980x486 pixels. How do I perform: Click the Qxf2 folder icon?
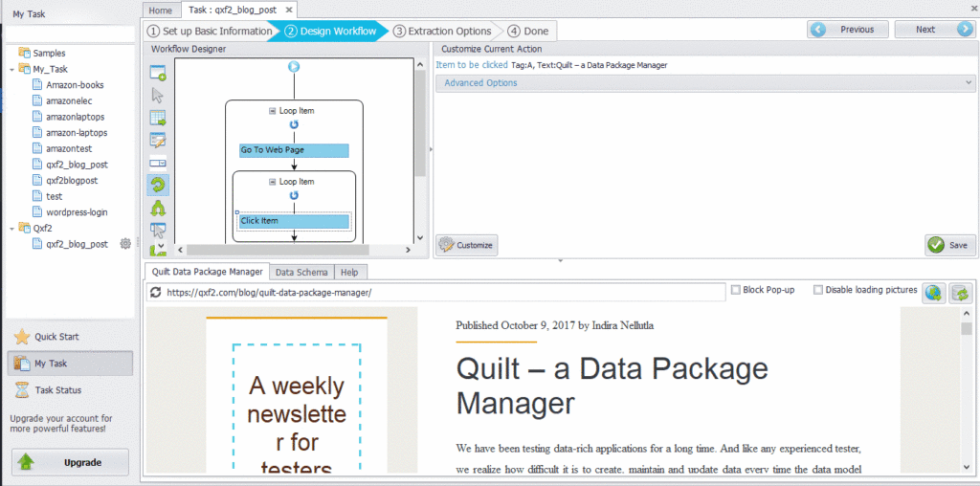point(24,228)
